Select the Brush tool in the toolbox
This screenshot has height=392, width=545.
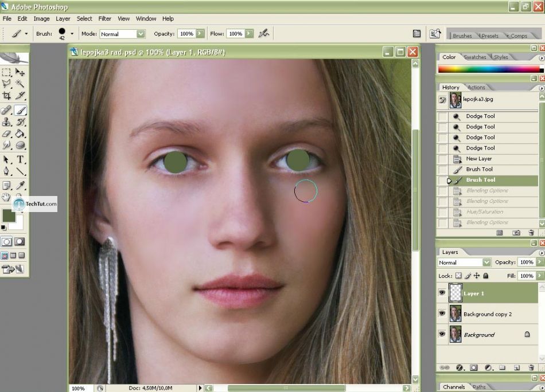click(x=21, y=110)
